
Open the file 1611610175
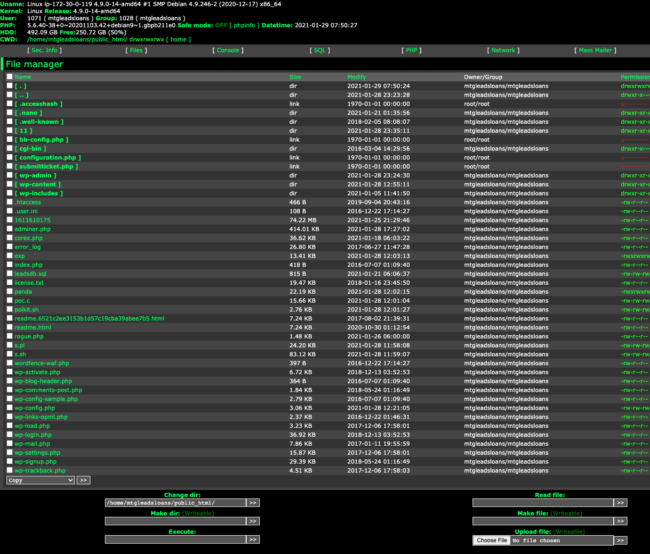point(32,220)
